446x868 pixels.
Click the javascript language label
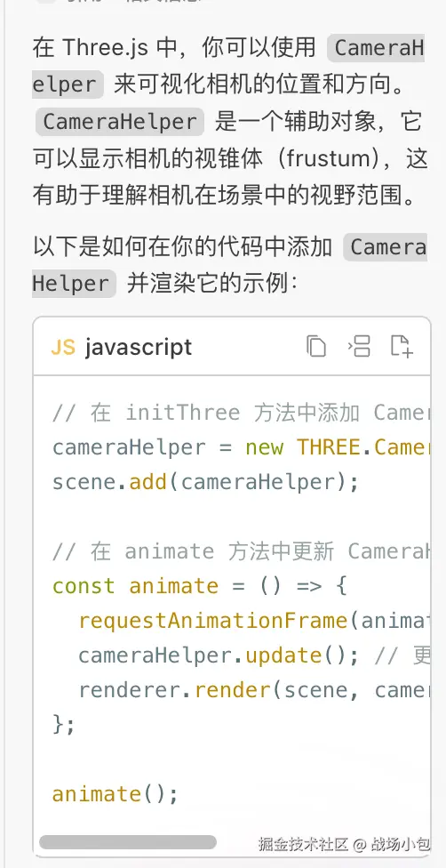coord(139,348)
